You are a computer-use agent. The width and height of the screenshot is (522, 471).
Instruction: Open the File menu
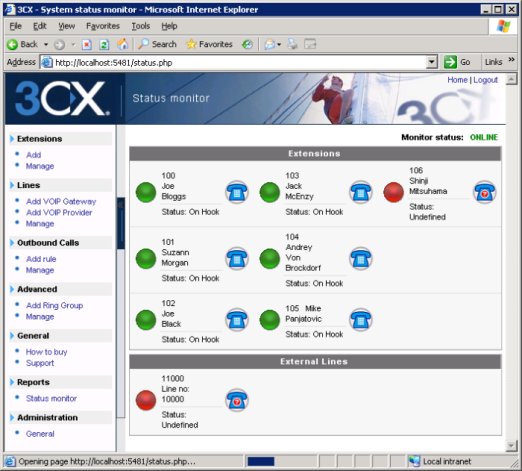15,26
